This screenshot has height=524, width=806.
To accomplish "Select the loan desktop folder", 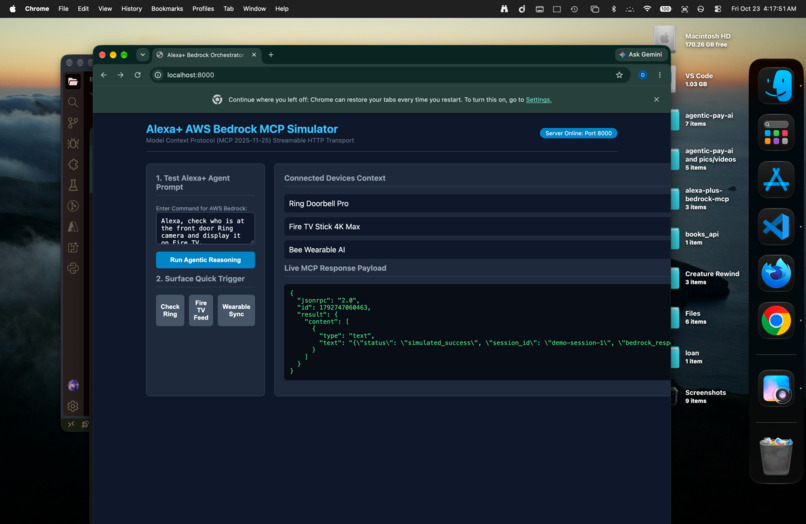I will tap(686, 357).
